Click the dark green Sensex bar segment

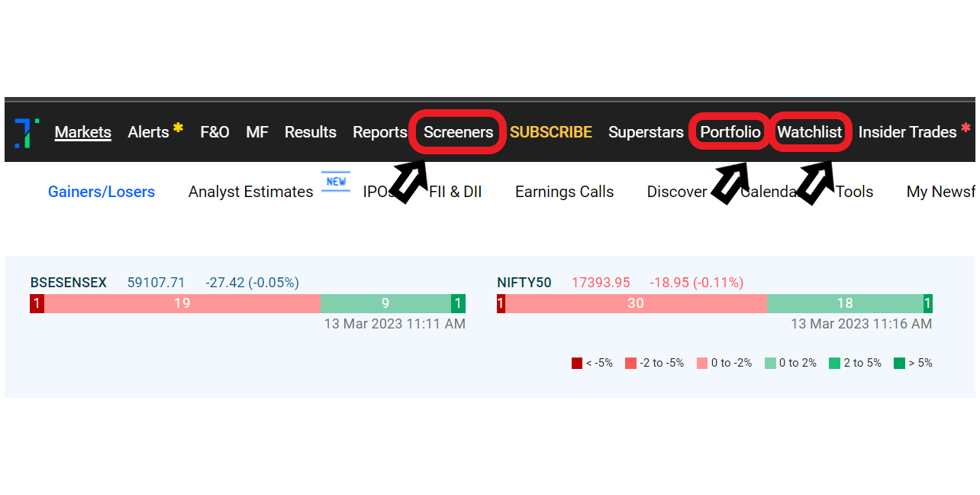(458, 303)
